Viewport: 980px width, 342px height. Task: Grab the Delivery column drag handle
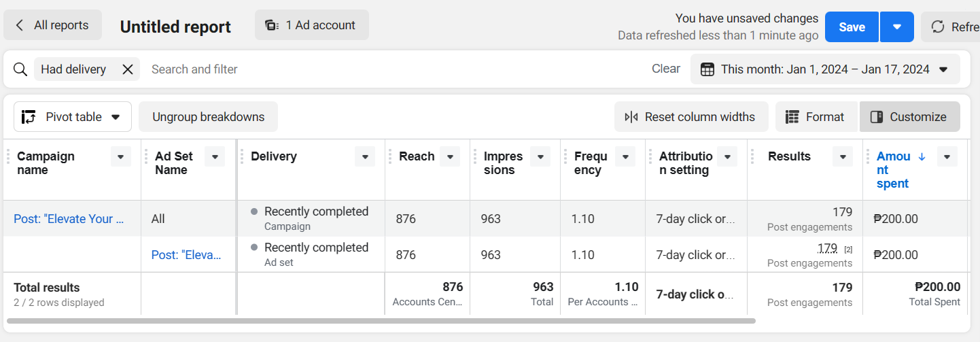[x=242, y=157]
